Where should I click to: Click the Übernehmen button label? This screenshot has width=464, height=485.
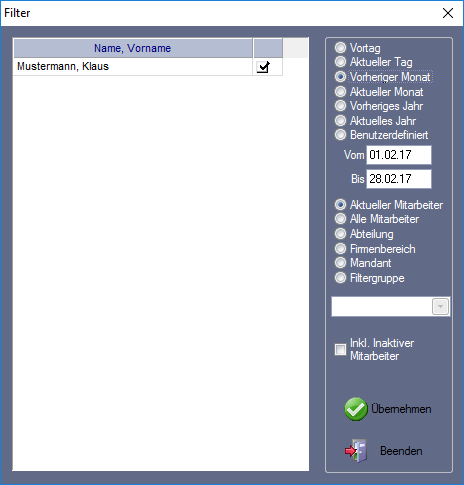pos(401,409)
